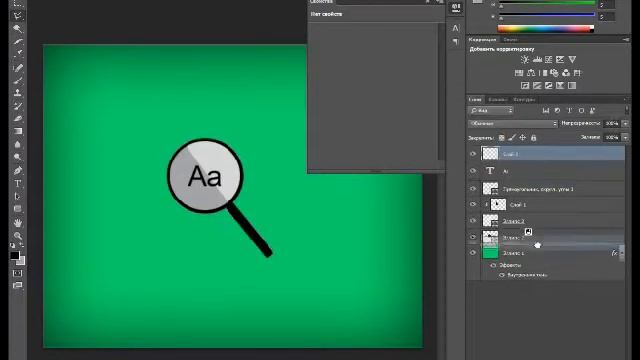Select the Gradient tool
This screenshot has width=640, height=360.
18,131
